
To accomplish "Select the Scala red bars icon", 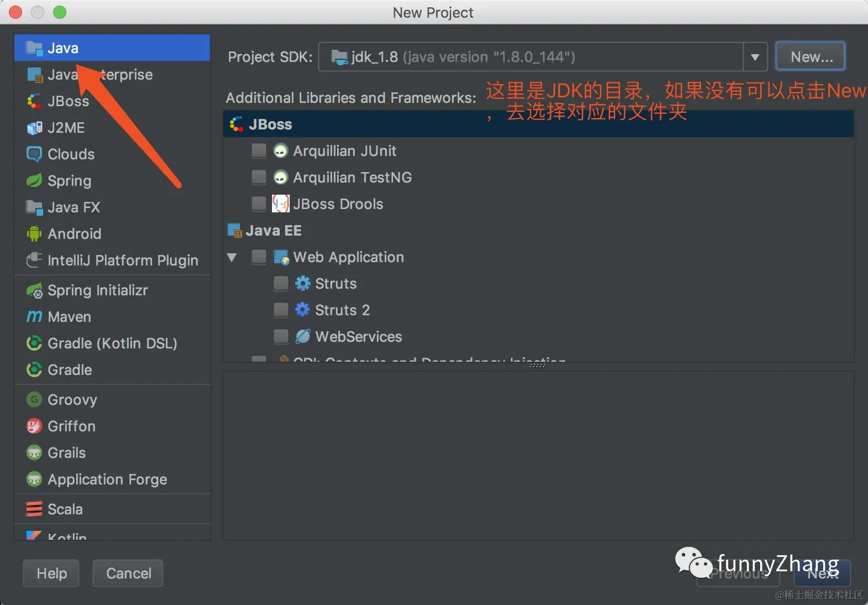I will point(34,509).
